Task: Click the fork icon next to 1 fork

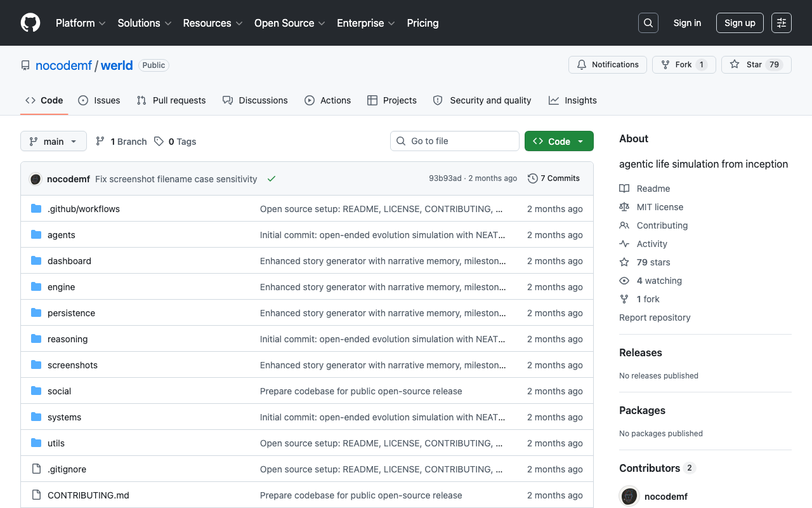Action: [624, 299]
